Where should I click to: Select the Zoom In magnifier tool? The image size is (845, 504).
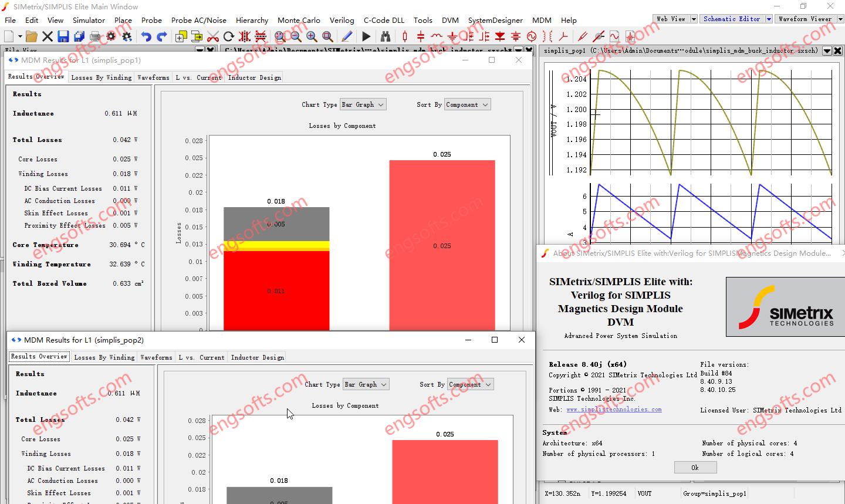click(311, 36)
